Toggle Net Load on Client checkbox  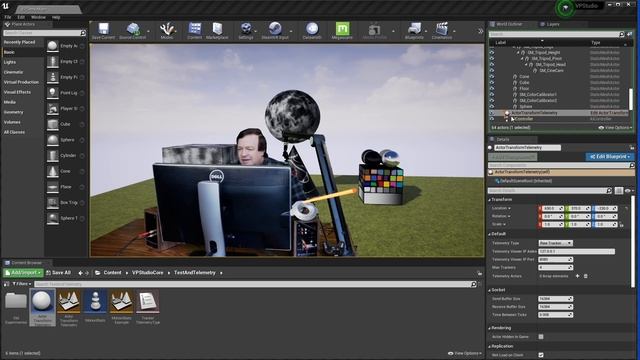541,355
